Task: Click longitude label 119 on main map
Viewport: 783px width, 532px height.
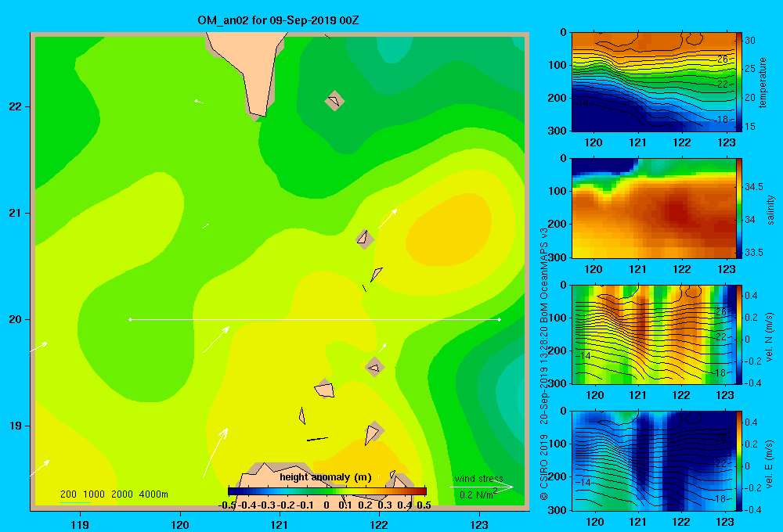Action: 81,524
